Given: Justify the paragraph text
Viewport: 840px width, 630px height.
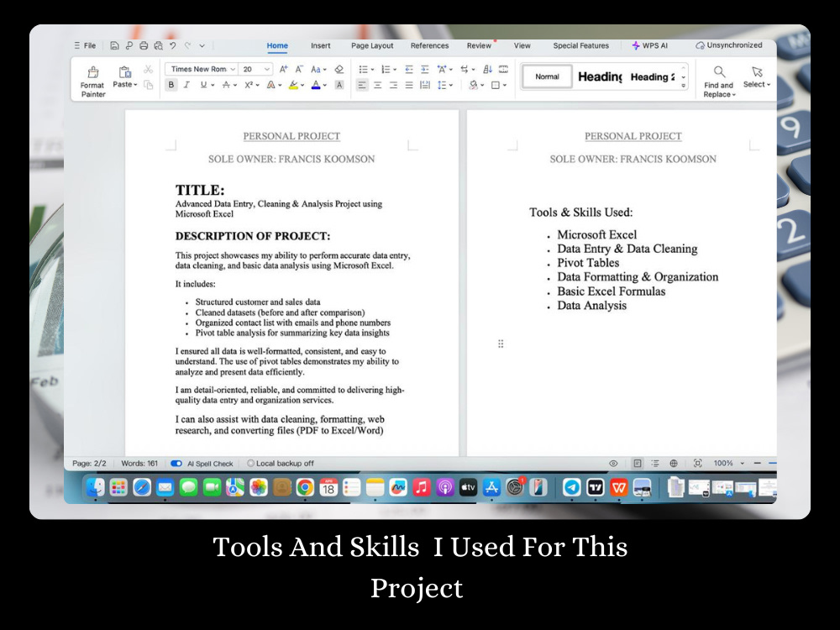Looking at the screenshot, I should 409,85.
